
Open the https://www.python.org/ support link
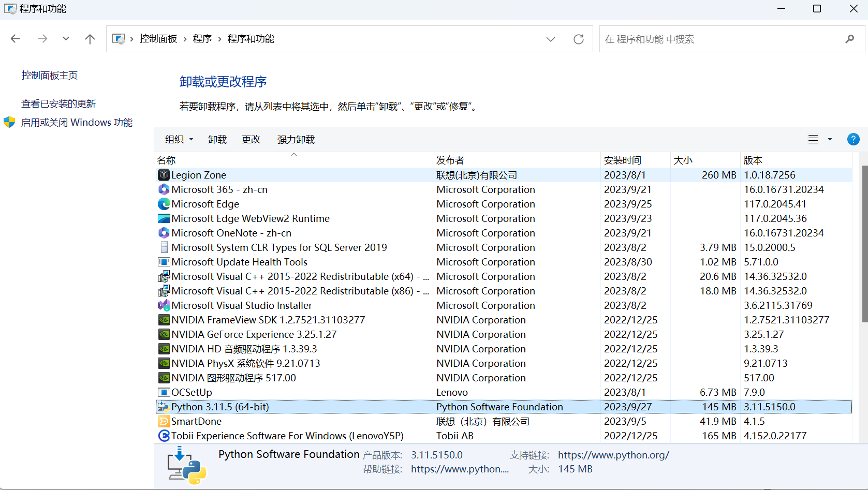point(613,455)
